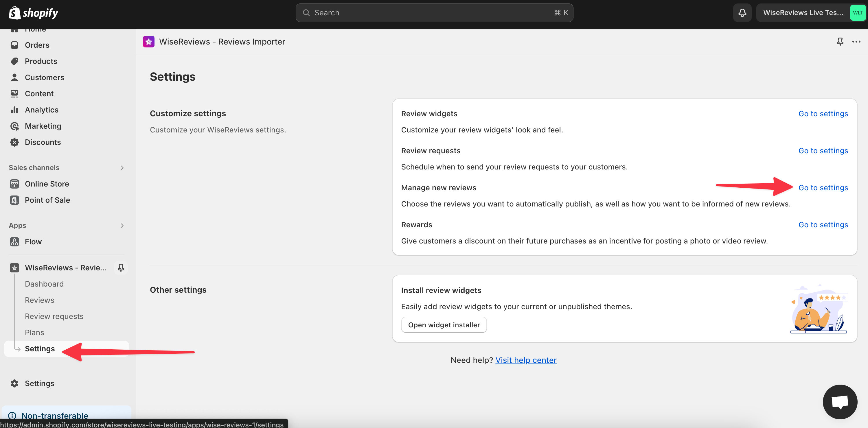868x428 pixels.
Task: Click the WiseReviews app star icon in header
Action: click(149, 42)
